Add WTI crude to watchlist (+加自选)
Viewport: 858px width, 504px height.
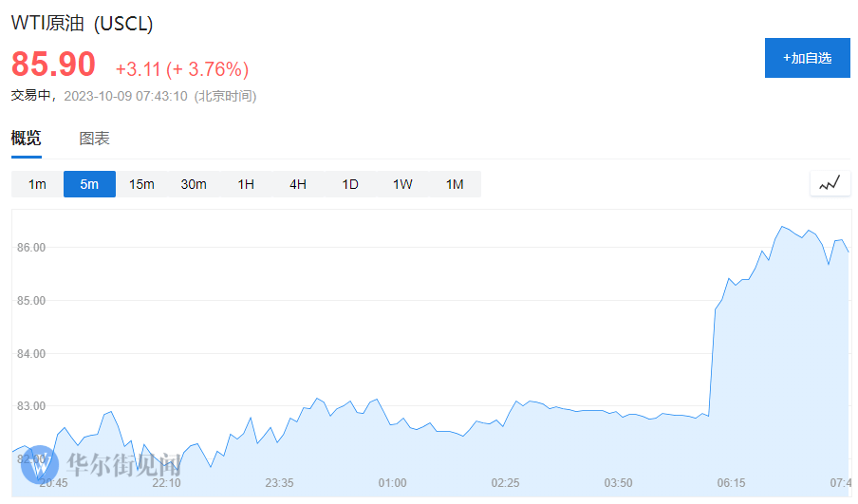807,58
